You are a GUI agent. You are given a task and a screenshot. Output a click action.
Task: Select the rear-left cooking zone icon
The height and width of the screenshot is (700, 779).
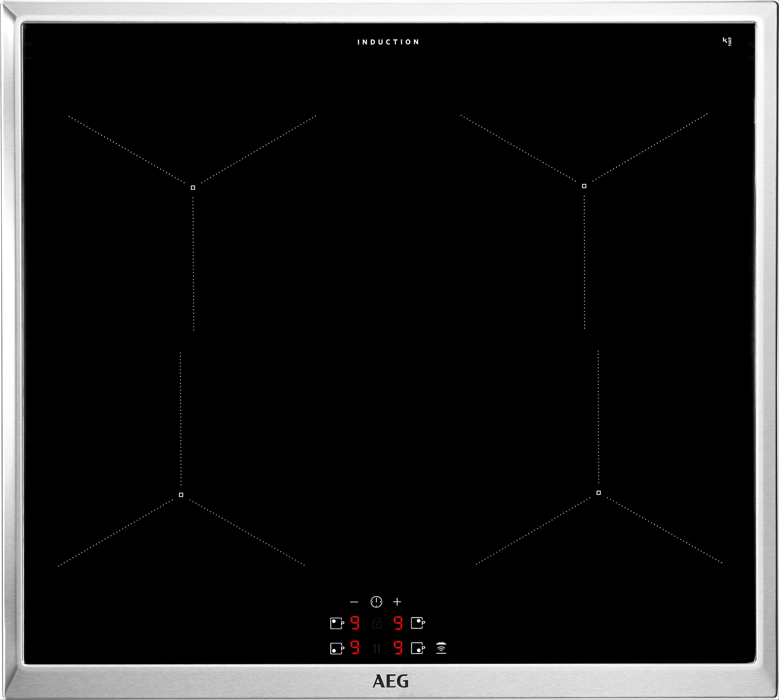337,623
